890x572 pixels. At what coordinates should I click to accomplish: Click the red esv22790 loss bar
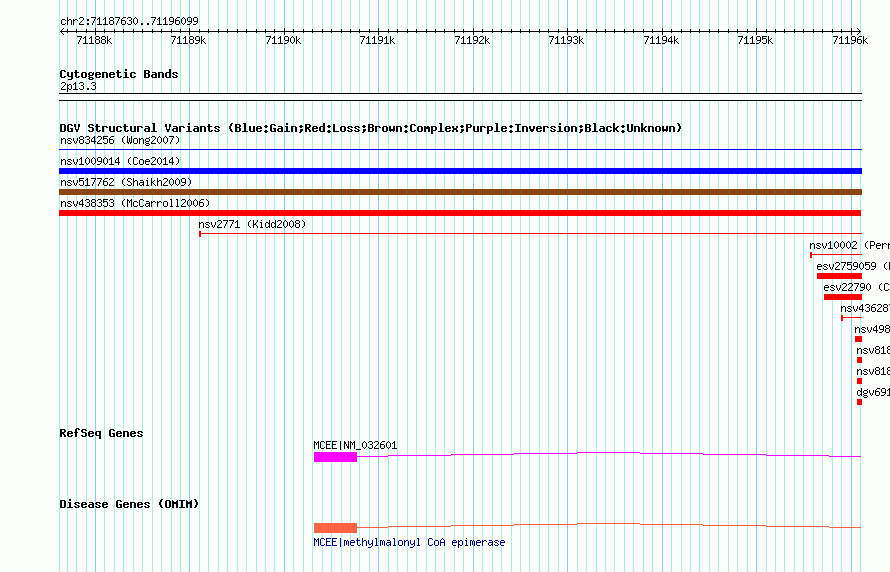843,297
